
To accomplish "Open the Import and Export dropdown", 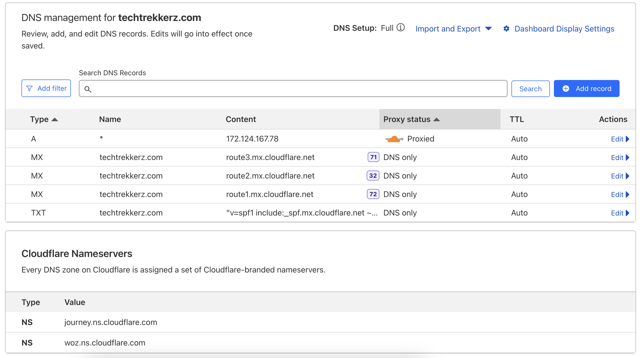I will pos(453,29).
